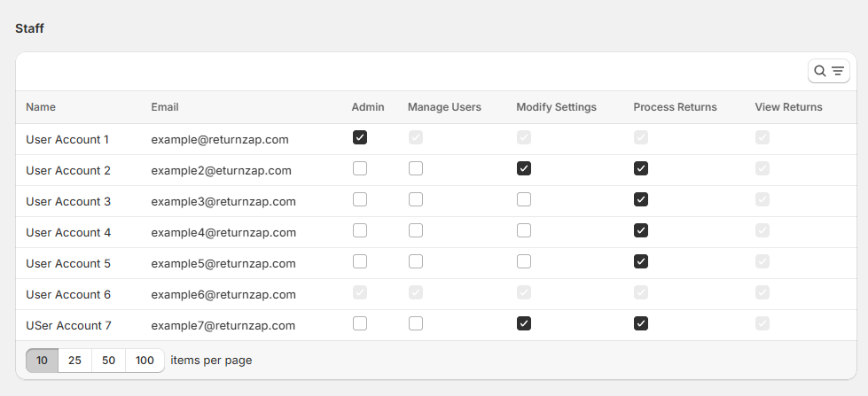Click email example4@returnzap.com
Screen dimensions: 868x396
tap(223, 232)
